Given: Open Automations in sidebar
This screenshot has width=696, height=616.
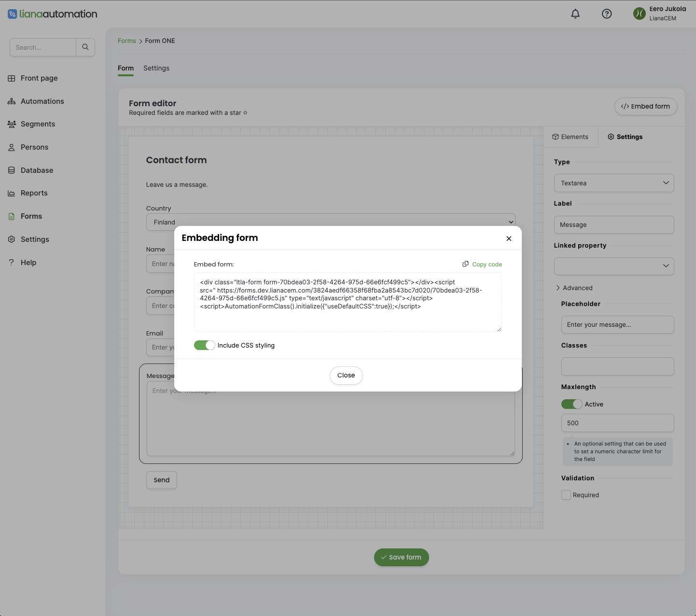Looking at the screenshot, I should tap(42, 101).
